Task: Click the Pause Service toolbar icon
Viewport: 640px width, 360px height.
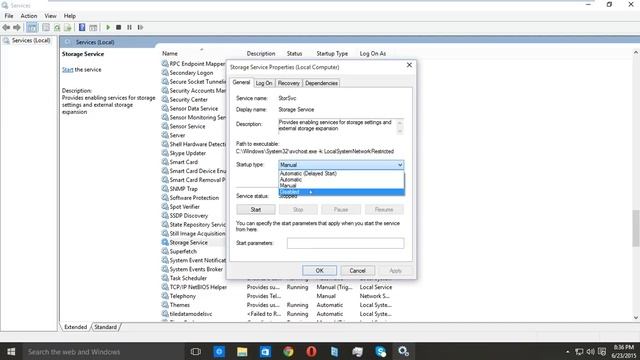Action: tap(129, 27)
